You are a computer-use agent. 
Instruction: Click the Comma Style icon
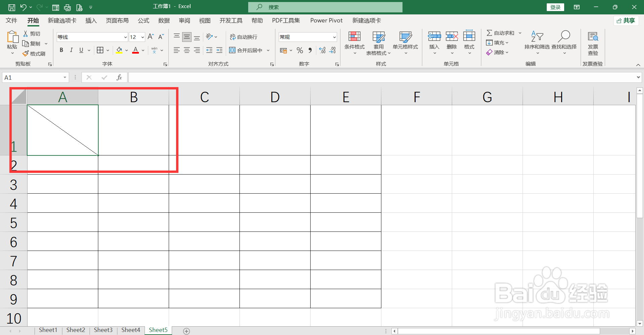point(310,50)
